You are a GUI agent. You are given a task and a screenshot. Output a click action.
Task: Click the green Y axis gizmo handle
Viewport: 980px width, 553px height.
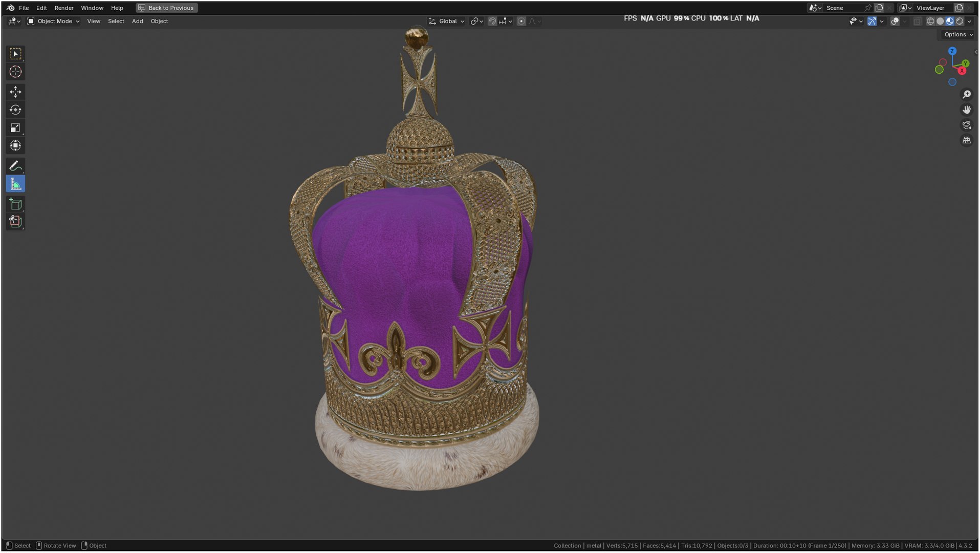tap(965, 63)
